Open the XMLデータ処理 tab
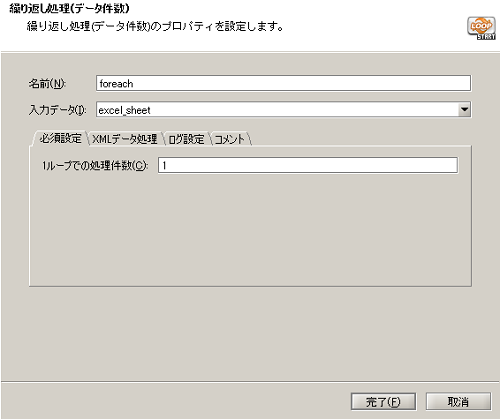The height and width of the screenshot is (419, 500). [124, 139]
